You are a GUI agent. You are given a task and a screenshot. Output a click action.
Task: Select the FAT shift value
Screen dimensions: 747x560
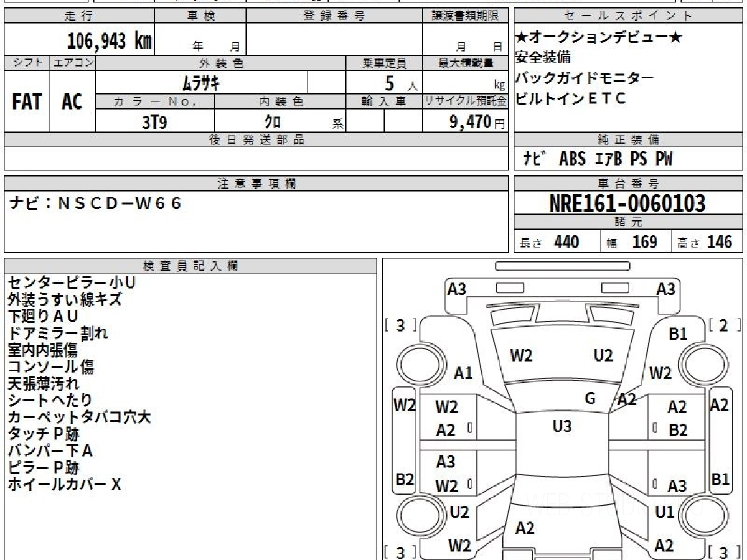click(x=27, y=103)
